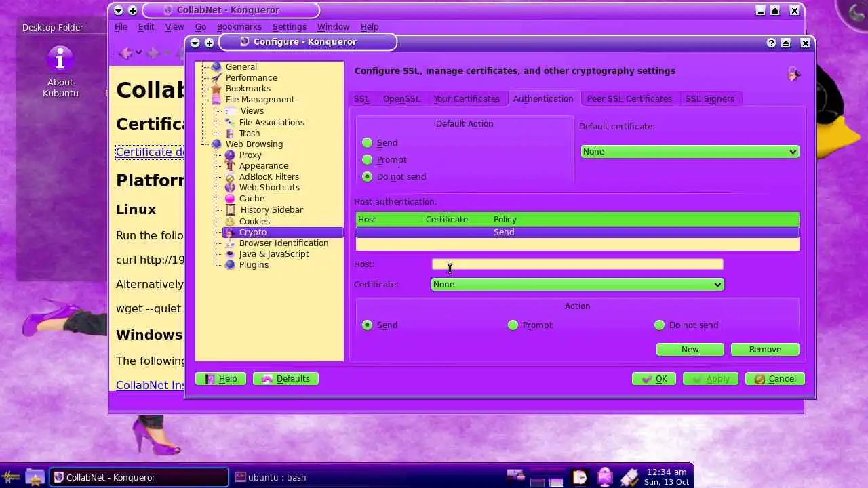Focus the Host text field

coord(578,264)
